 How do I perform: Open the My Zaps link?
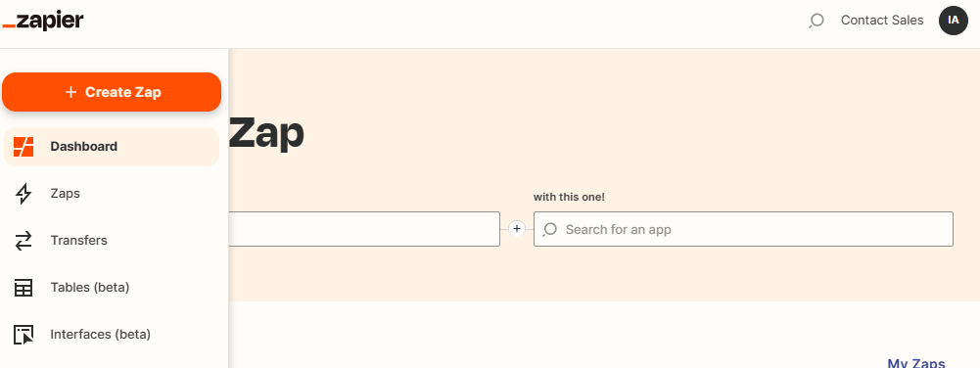pos(916,362)
